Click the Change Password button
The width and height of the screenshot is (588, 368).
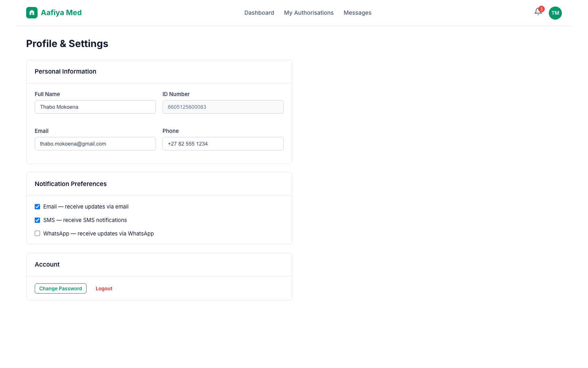(x=60, y=289)
